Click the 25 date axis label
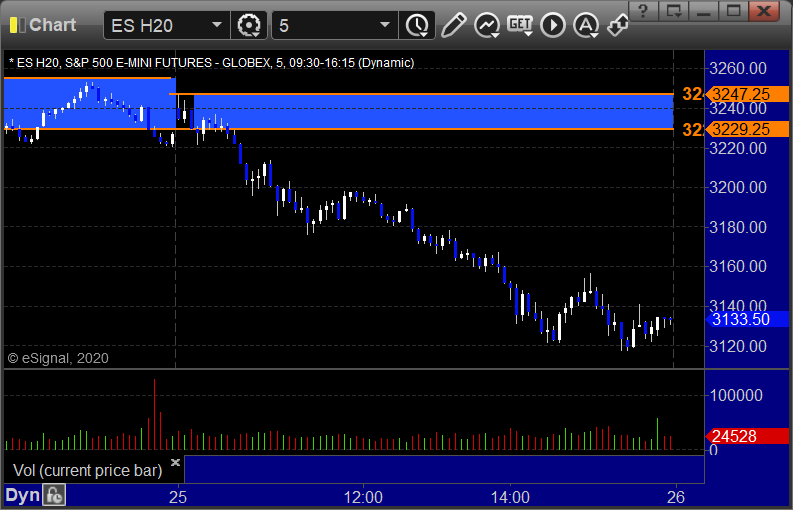The height and width of the screenshot is (510, 793). [178, 497]
